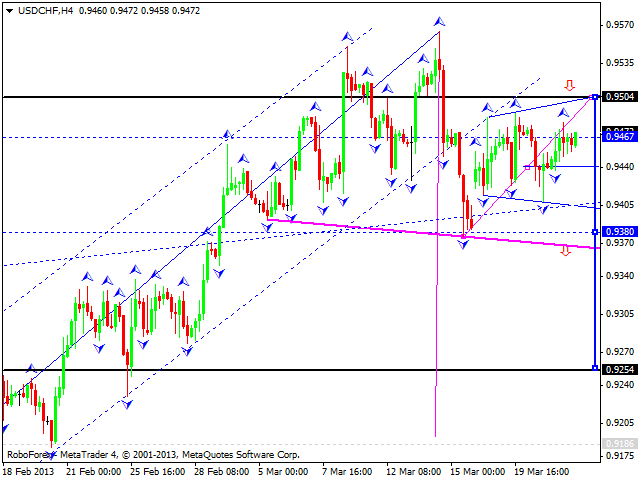Select the current price label 0.9467
Viewport: 640px width, 480px height.
[620, 137]
